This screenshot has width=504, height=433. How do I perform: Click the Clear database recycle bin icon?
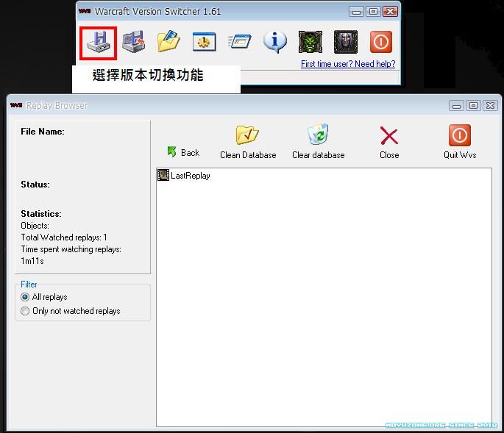click(x=318, y=135)
